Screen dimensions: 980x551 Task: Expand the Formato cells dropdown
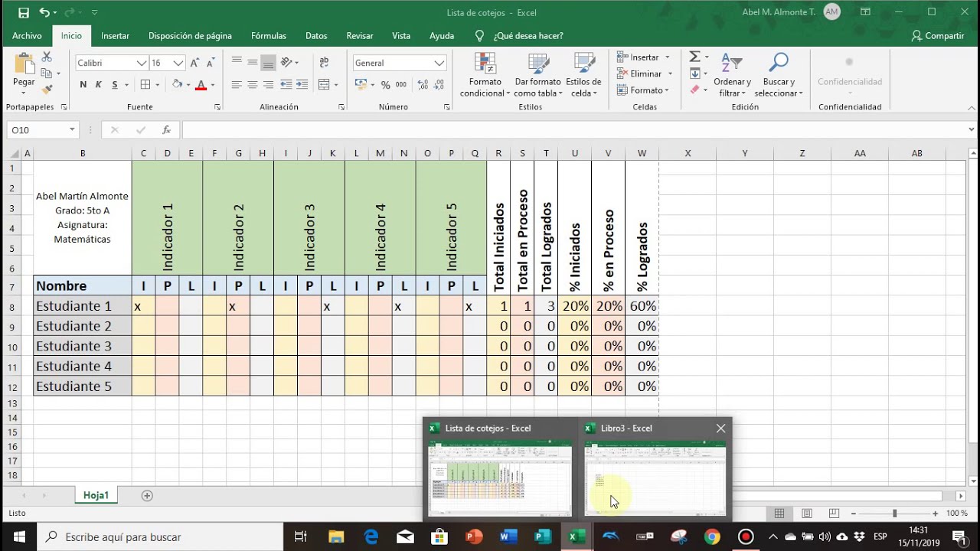(667, 90)
